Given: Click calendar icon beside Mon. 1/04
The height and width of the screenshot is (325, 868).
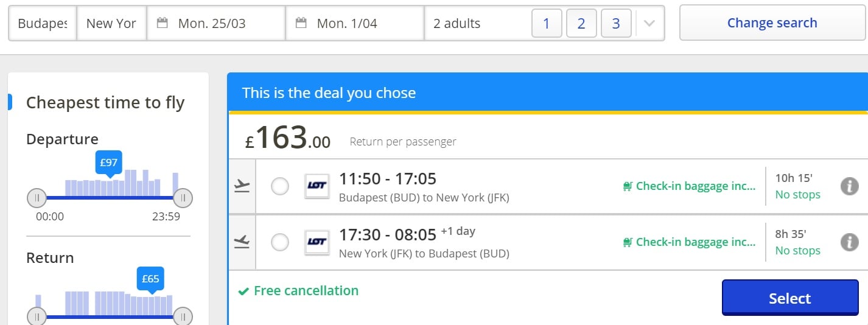Looking at the screenshot, I should (301, 23).
